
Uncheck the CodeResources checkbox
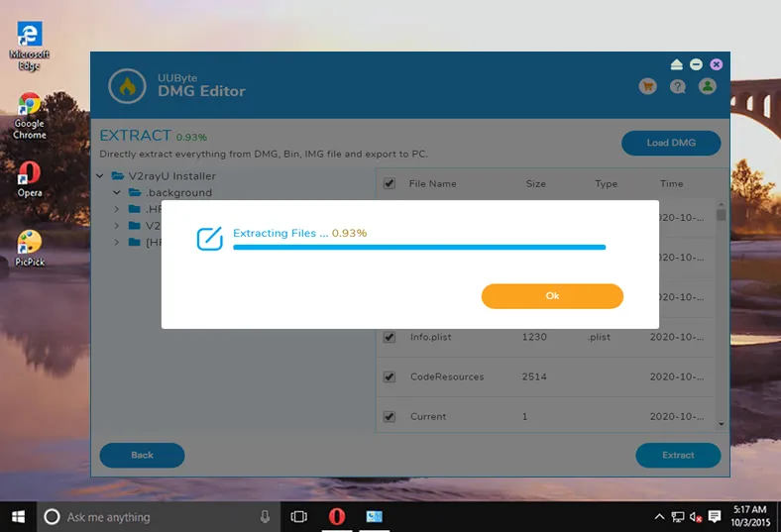tap(390, 376)
